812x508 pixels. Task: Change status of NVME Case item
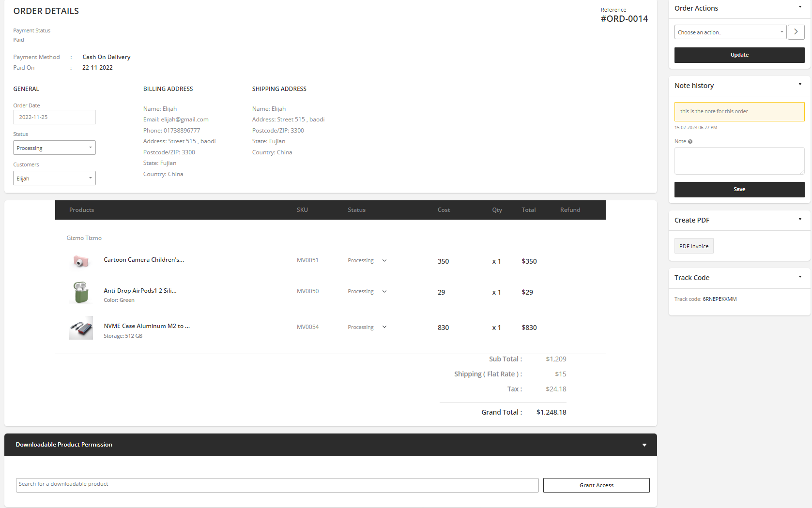(x=367, y=328)
